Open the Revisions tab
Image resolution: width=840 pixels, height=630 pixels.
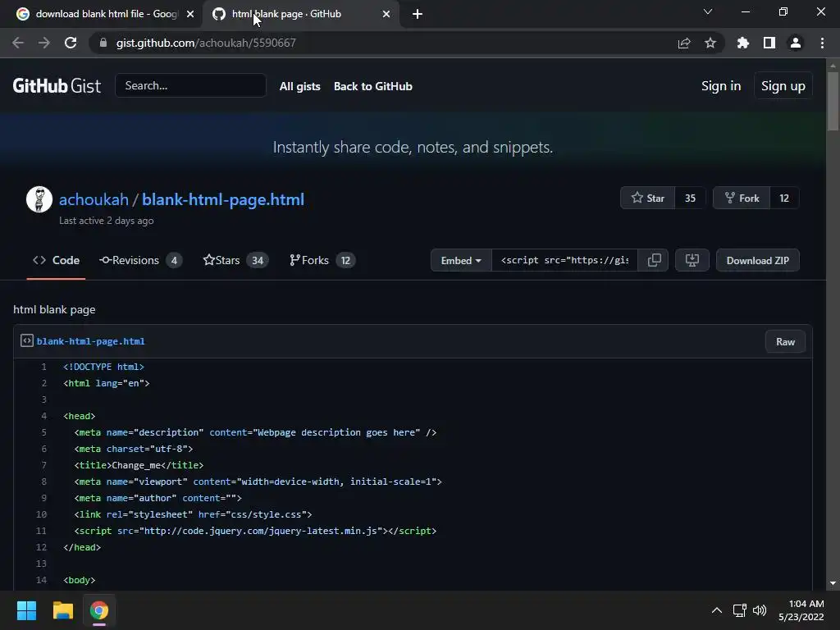(x=140, y=260)
